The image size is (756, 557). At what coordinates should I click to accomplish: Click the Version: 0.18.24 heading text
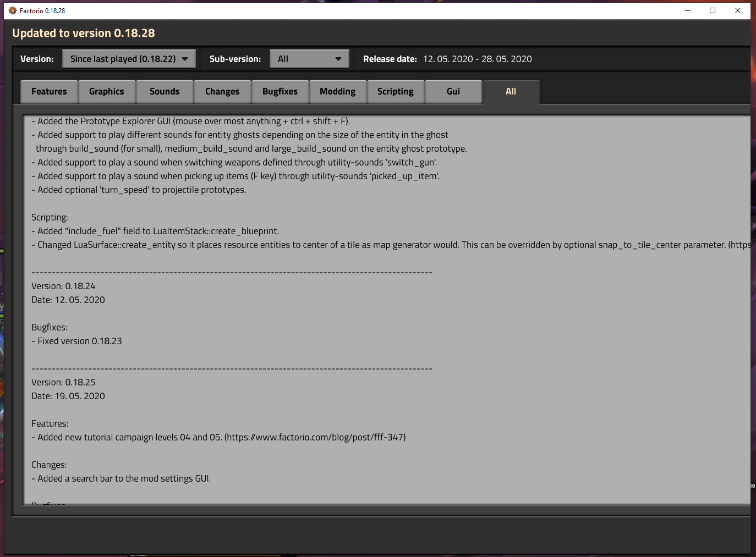pos(63,286)
